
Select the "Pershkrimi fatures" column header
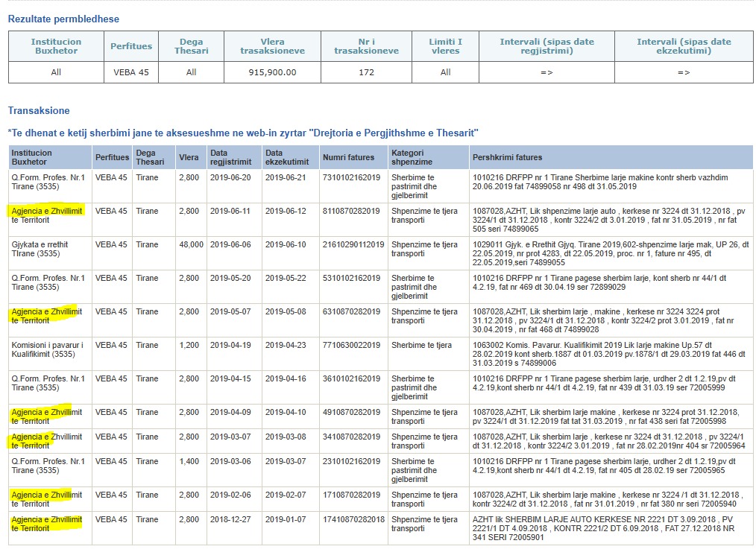click(x=507, y=157)
